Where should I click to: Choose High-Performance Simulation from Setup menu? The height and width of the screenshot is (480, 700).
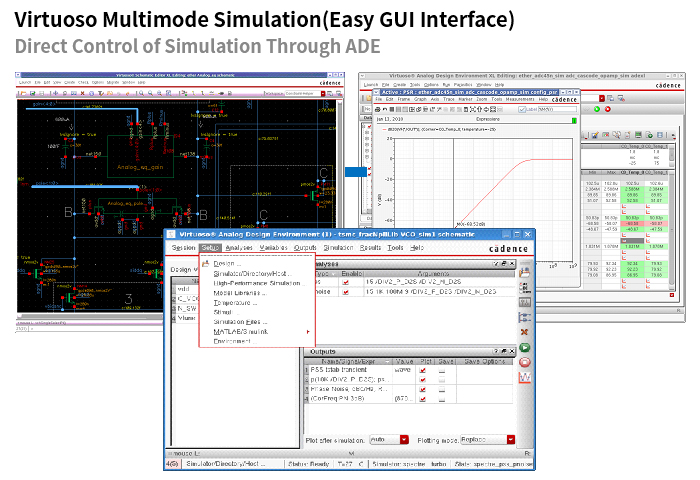tap(259, 283)
